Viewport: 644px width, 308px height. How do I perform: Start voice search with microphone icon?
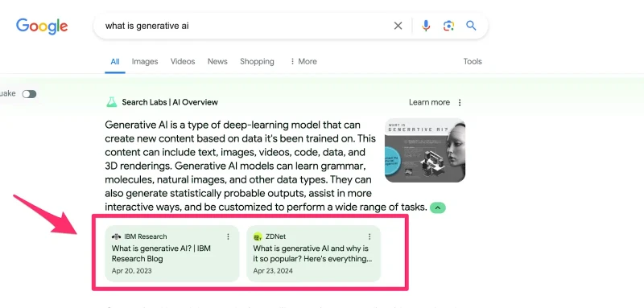tap(426, 26)
